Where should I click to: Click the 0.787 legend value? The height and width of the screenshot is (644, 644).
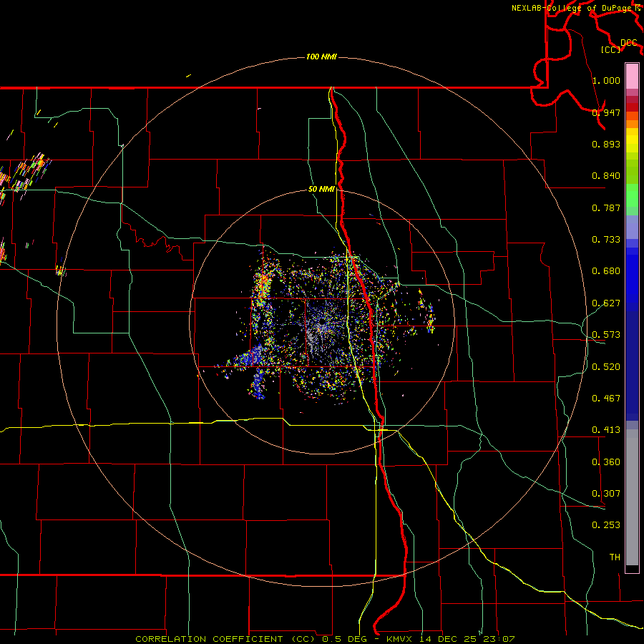[606, 208]
